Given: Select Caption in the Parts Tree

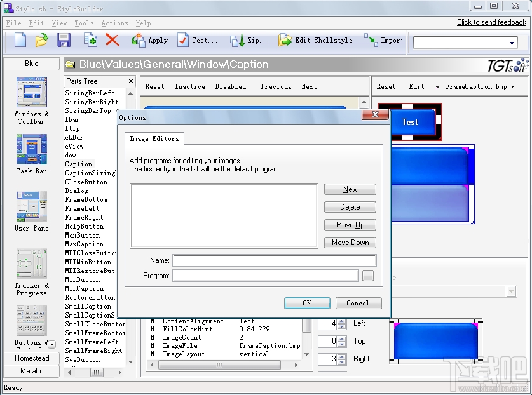Looking at the screenshot, I should [x=78, y=164].
